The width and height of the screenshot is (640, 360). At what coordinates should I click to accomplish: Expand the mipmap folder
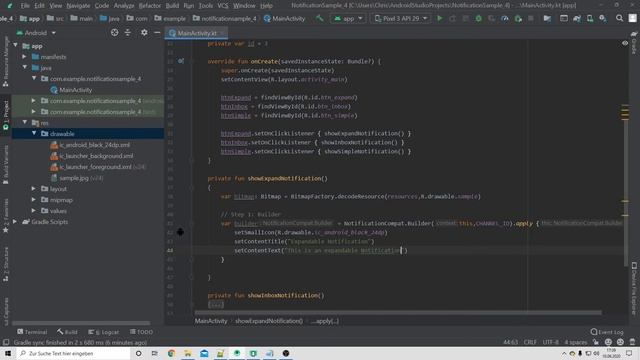point(34,200)
